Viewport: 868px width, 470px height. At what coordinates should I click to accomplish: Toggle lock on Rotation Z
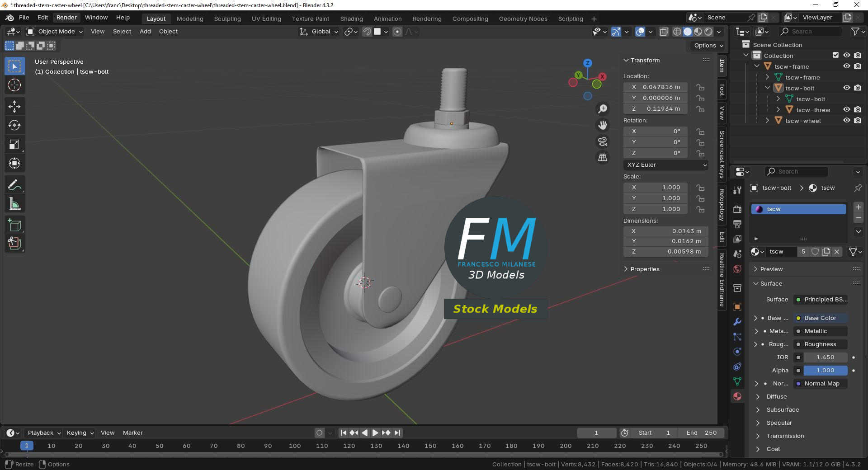tap(700, 153)
